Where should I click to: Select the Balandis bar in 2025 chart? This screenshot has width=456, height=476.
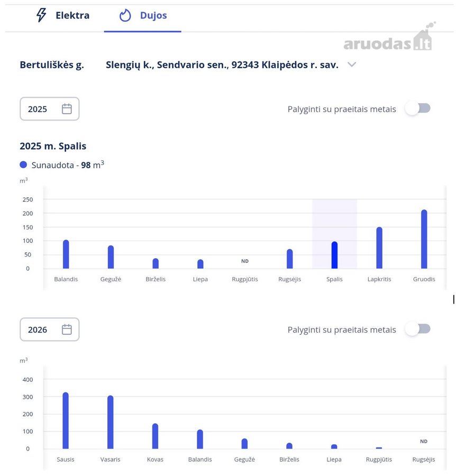tap(66, 254)
